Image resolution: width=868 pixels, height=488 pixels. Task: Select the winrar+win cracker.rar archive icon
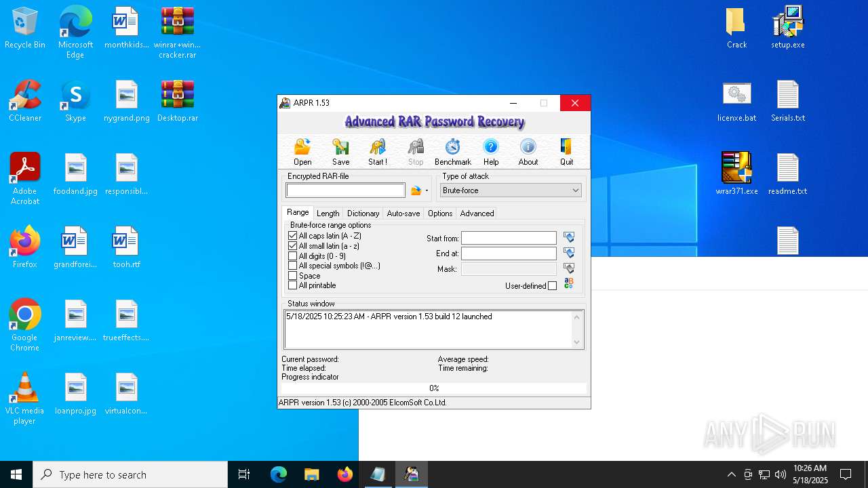[x=178, y=33]
